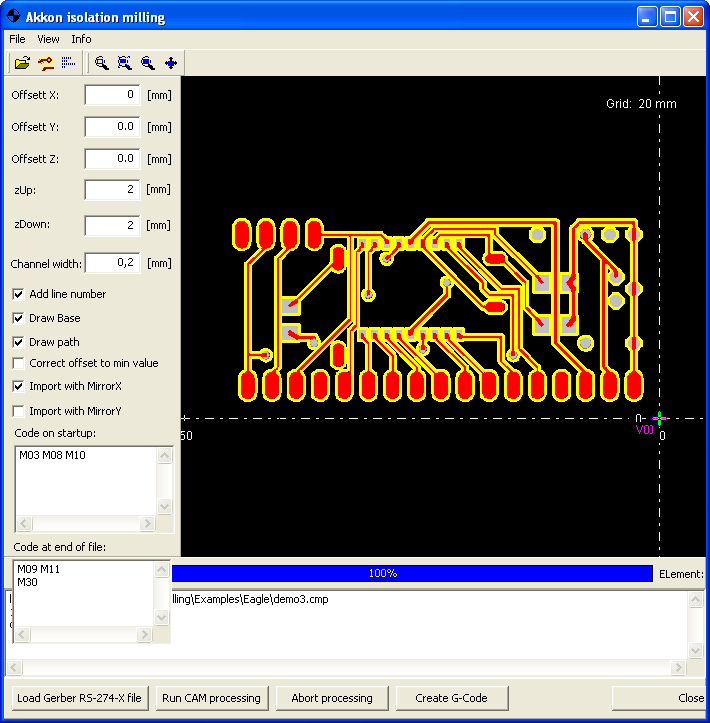Enable Import with MirrorY option
The width and height of the screenshot is (710, 723).
click(x=19, y=411)
